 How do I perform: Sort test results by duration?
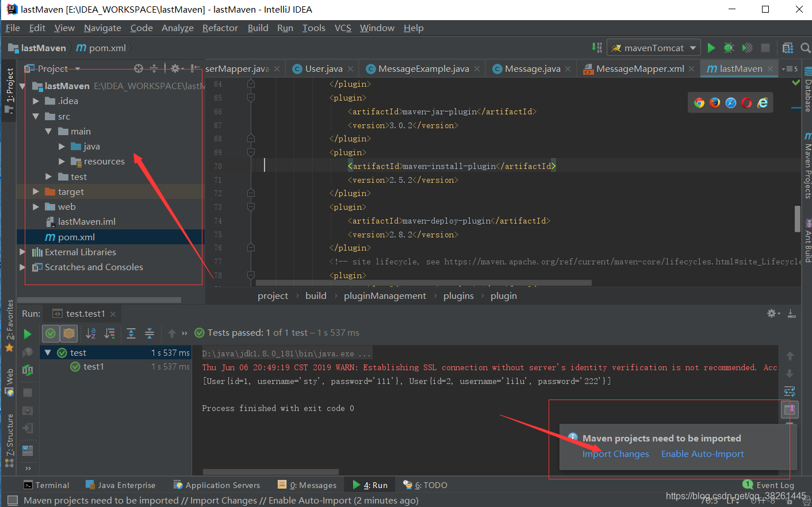pos(109,333)
